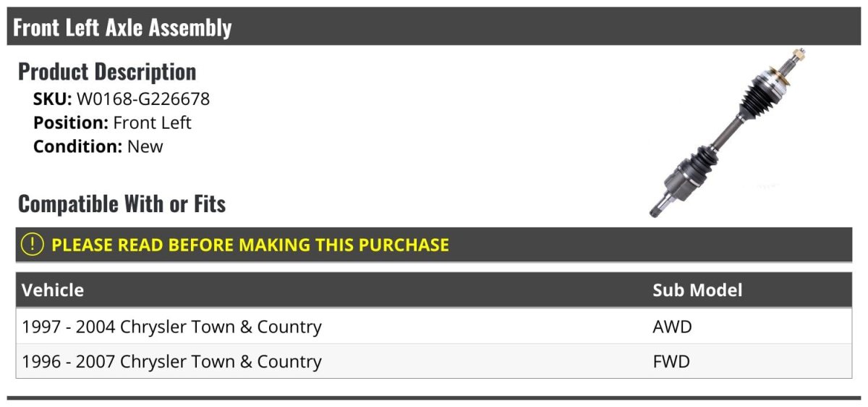868x407 pixels.
Task: Click the 'Front Left Axle Assembly' title bar
Action: [122, 28]
